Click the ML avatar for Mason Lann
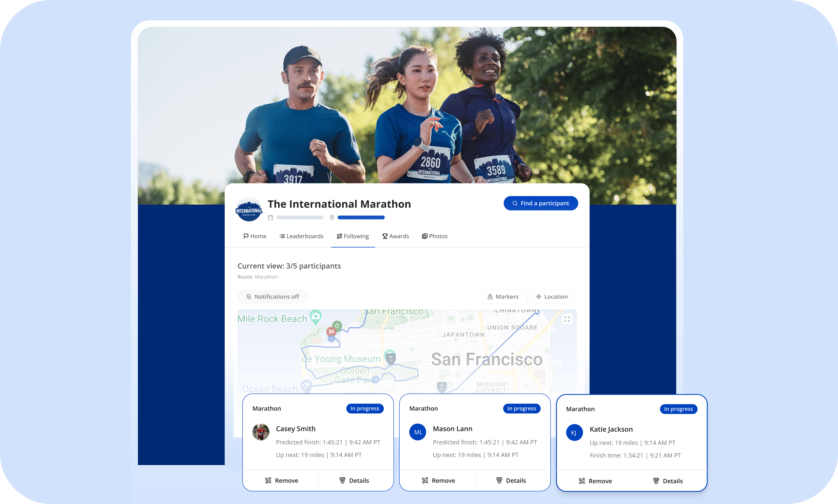The image size is (838, 504). click(418, 432)
